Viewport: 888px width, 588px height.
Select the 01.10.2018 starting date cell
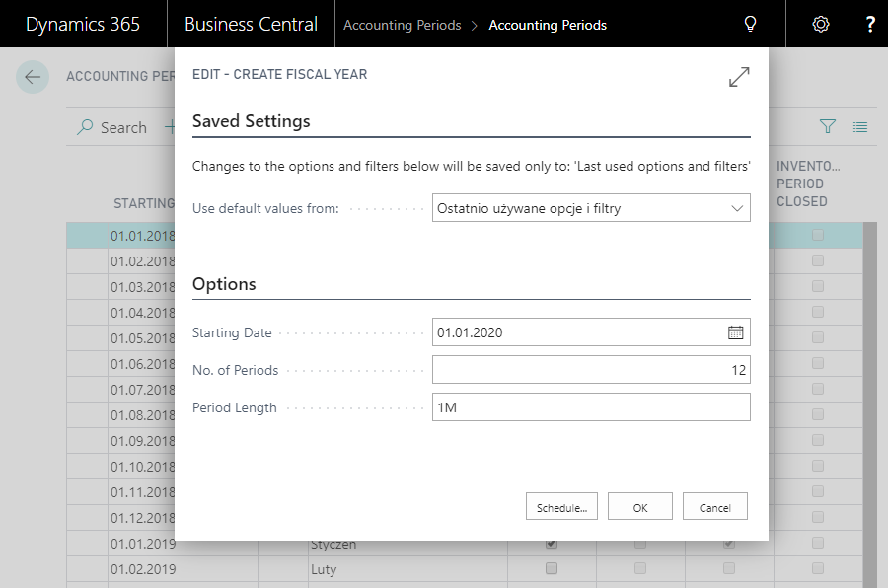143,467
